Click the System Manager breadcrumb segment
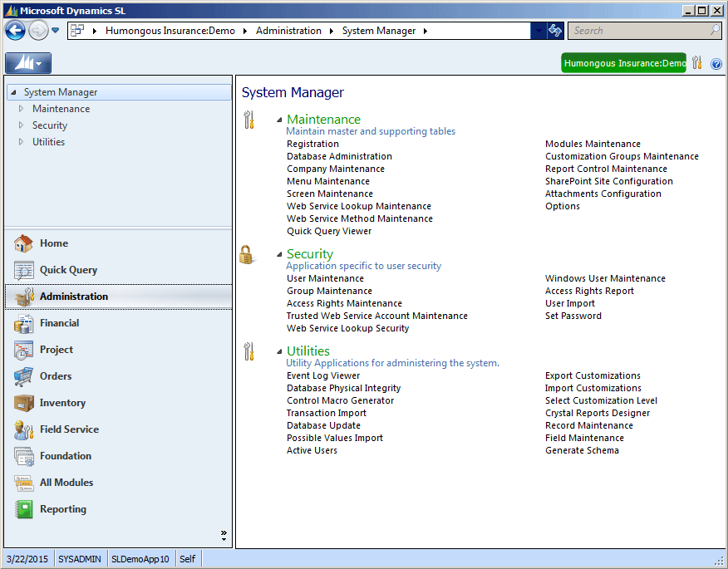The height and width of the screenshot is (569, 728). [x=379, y=31]
